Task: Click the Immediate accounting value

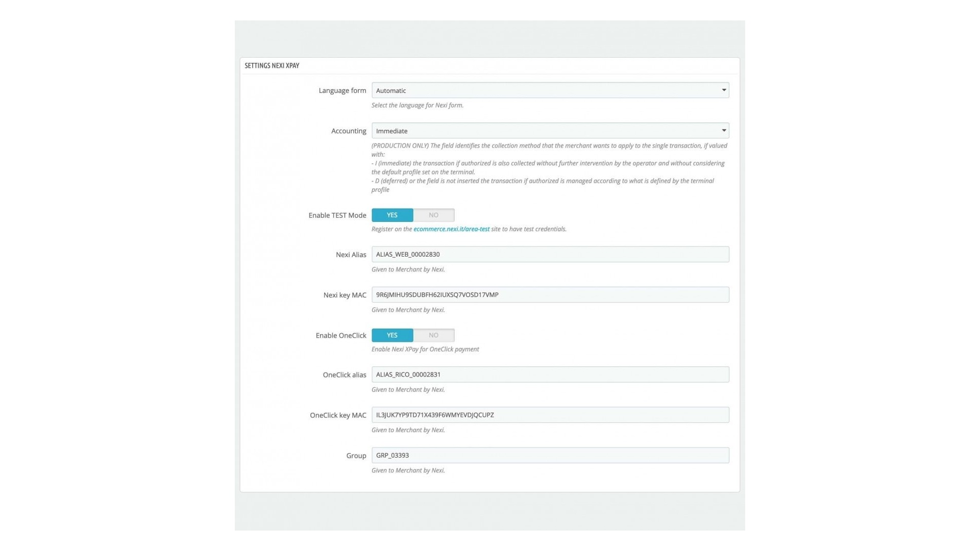Action: [392, 131]
